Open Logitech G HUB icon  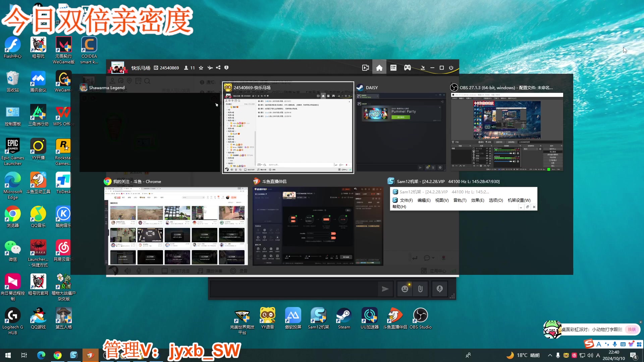coord(13,321)
